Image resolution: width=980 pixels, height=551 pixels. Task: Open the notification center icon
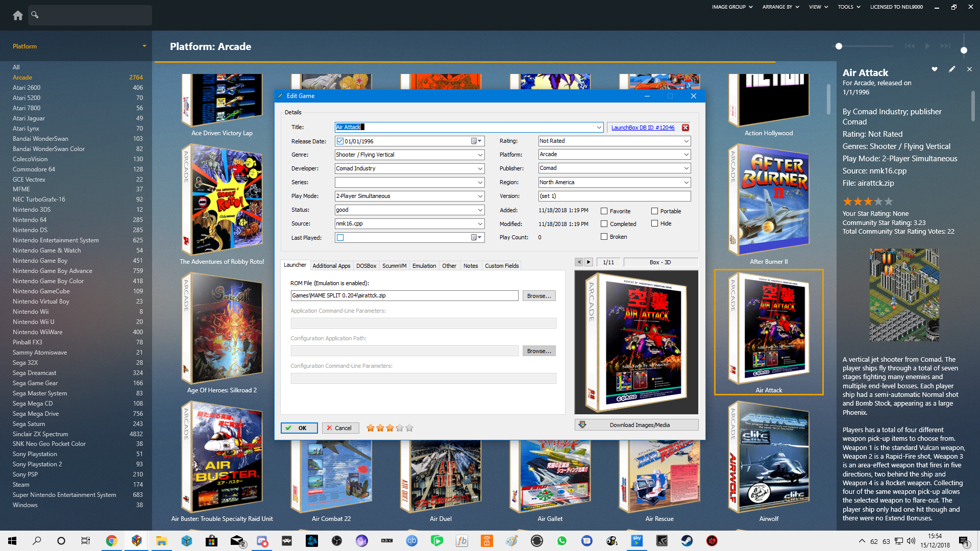[x=964, y=541]
